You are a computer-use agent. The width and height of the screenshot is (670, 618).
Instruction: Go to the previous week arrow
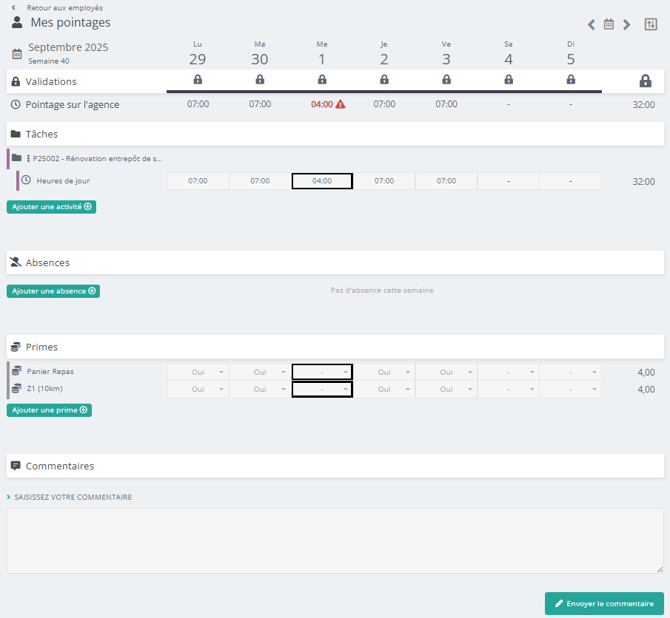click(x=591, y=25)
